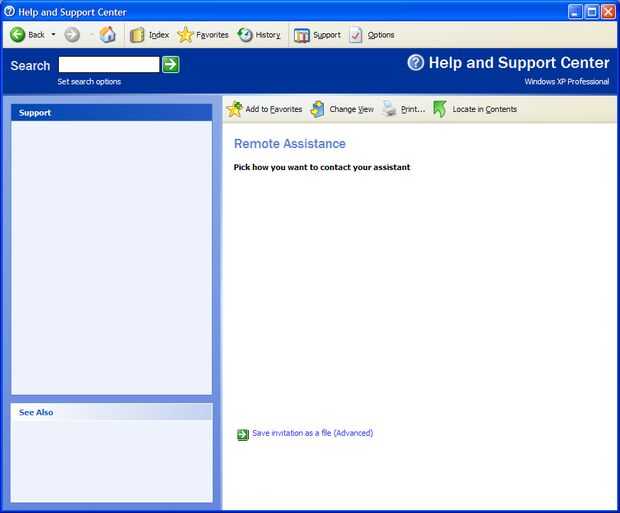Focus the Search text box
The width and height of the screenshot is (620, 513).
109,64
